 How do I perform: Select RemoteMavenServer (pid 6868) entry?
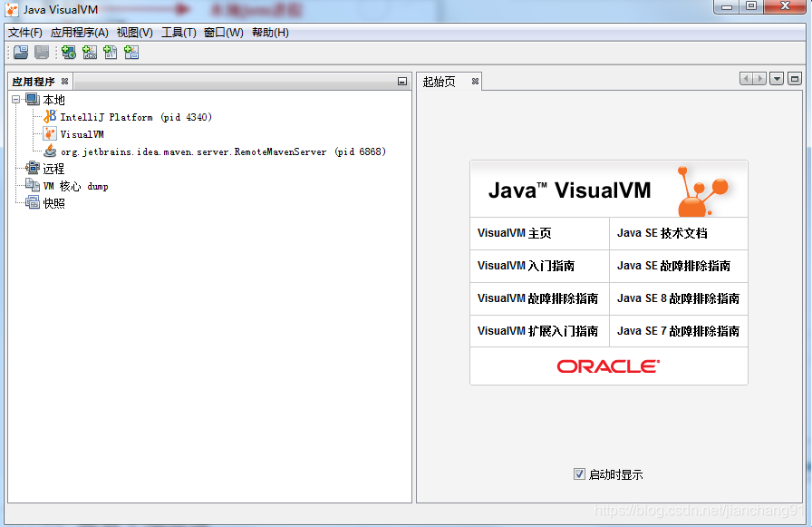click(223, 151)
